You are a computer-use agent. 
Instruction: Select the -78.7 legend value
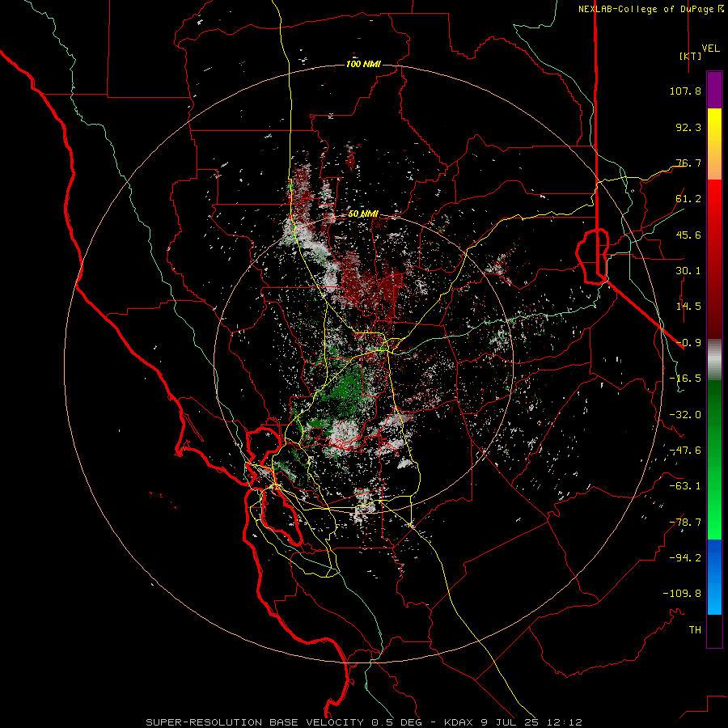[685, 523]
